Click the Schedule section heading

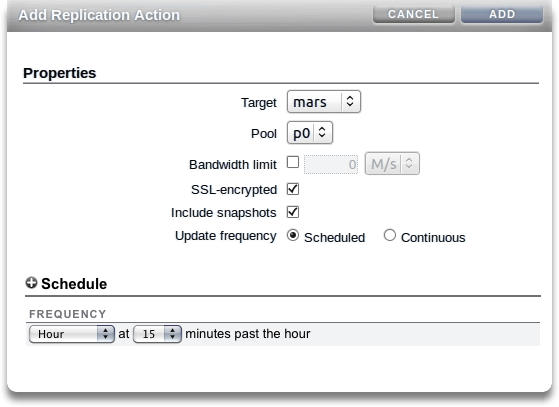coord(74,284)
